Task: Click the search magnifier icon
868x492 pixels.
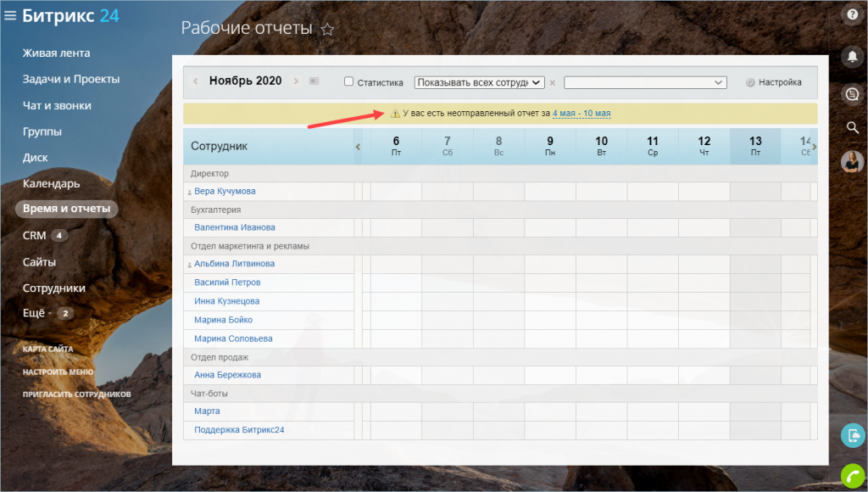Action: (x=853, y=128)
